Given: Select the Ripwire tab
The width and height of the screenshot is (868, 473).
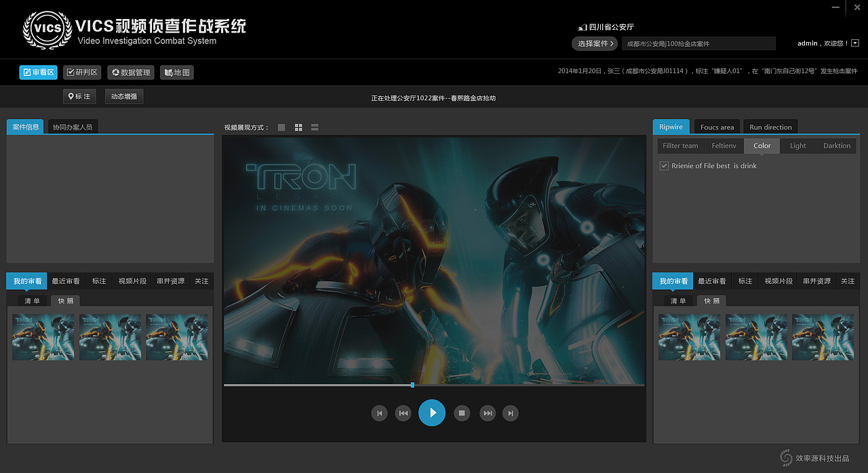Looking at the screenshot, I should click(671, 127).
